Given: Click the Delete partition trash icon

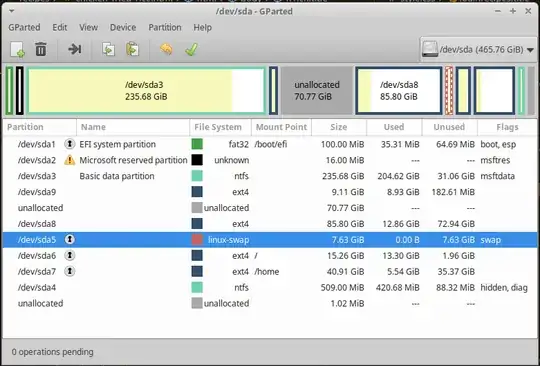Looking at the screenshot, I should 41,50.
